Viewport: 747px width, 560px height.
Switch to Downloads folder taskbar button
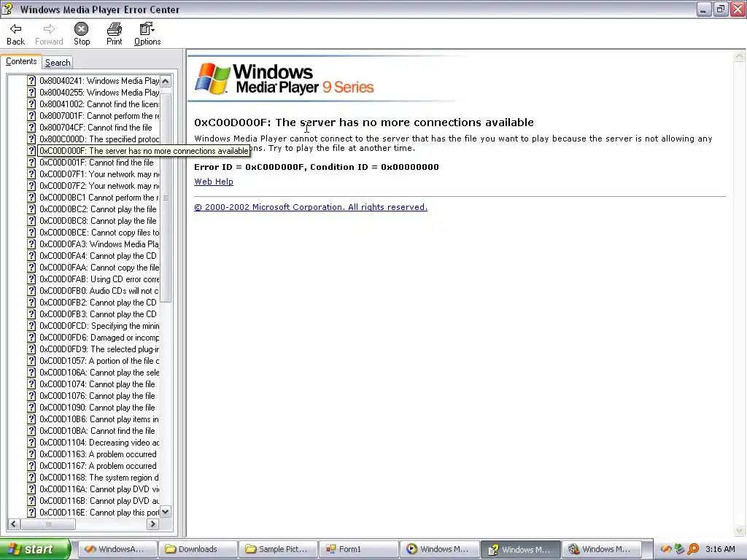coord(197,549)
